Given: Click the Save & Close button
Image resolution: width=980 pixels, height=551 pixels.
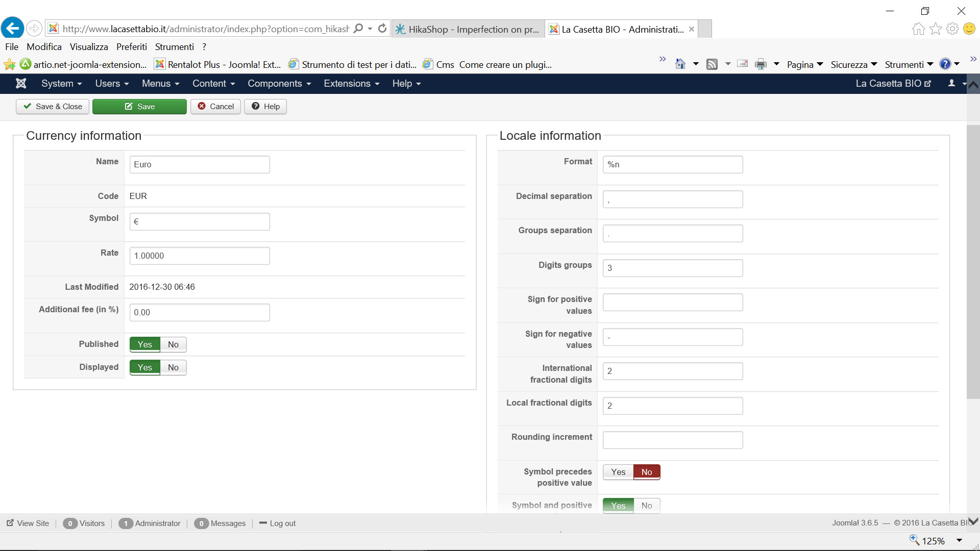Looking at the screenshot, I should tap(53, 106).
